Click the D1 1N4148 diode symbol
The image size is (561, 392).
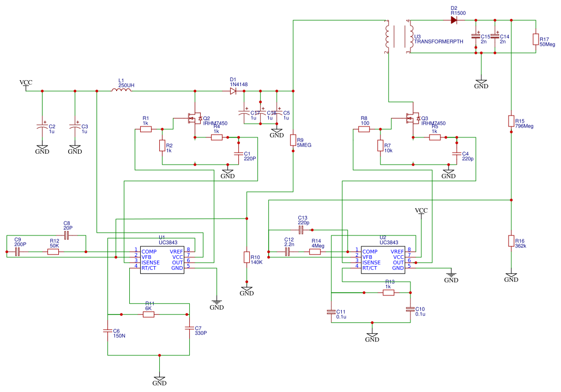[x=233, y=91]
